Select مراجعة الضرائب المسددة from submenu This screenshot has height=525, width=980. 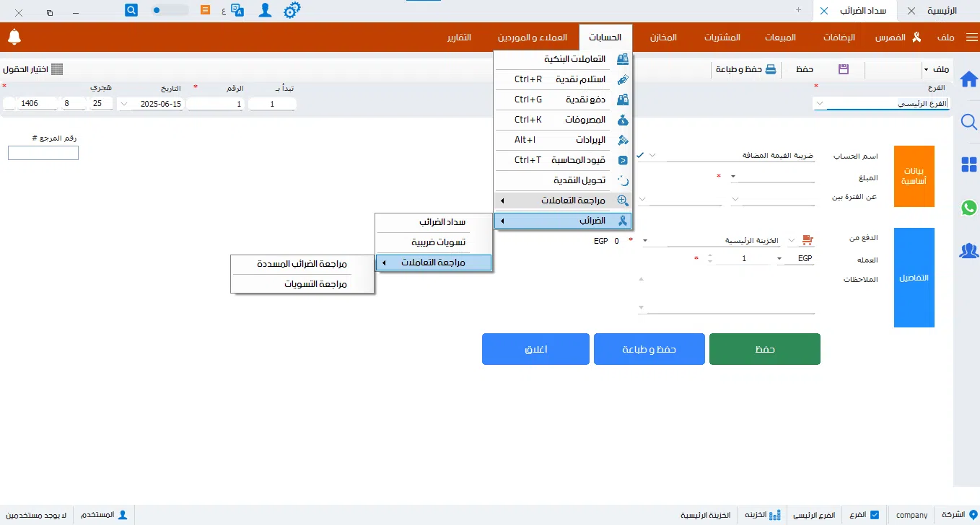point(302,264)
